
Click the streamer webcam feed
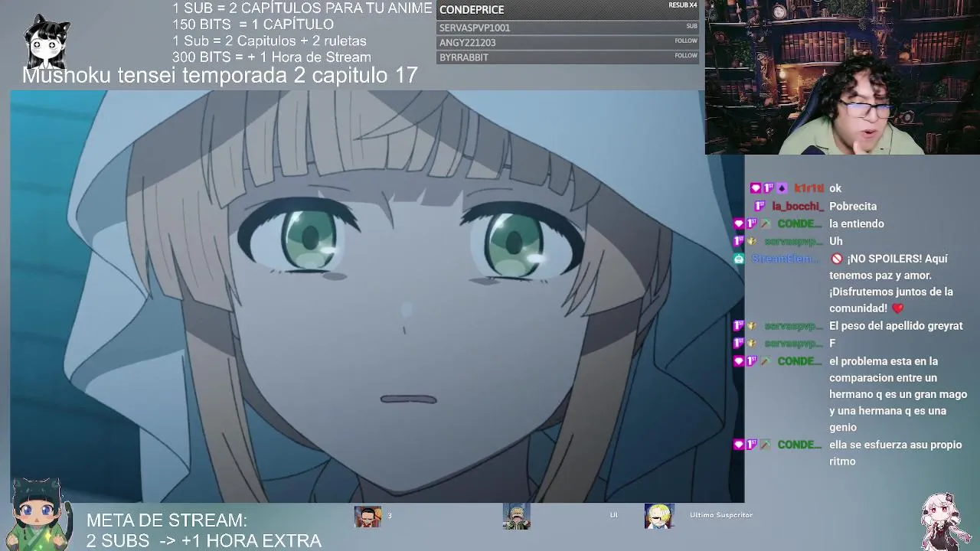(842, 77)
